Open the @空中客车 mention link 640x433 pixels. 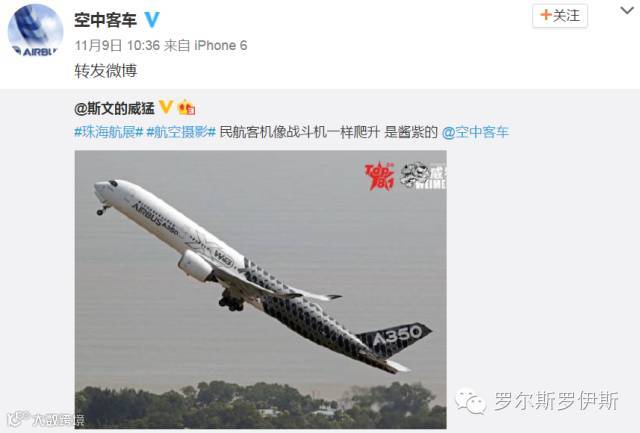pyautogui.click(x=476, y=132)
